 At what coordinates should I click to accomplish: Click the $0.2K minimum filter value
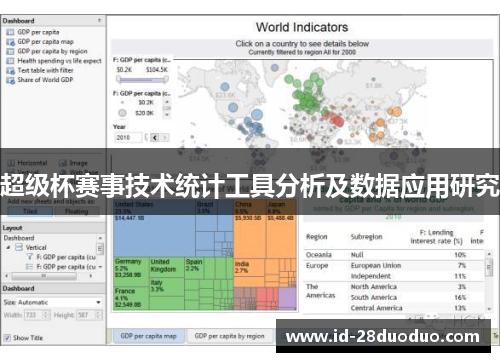pyautogui.click(x=124, y=70)
